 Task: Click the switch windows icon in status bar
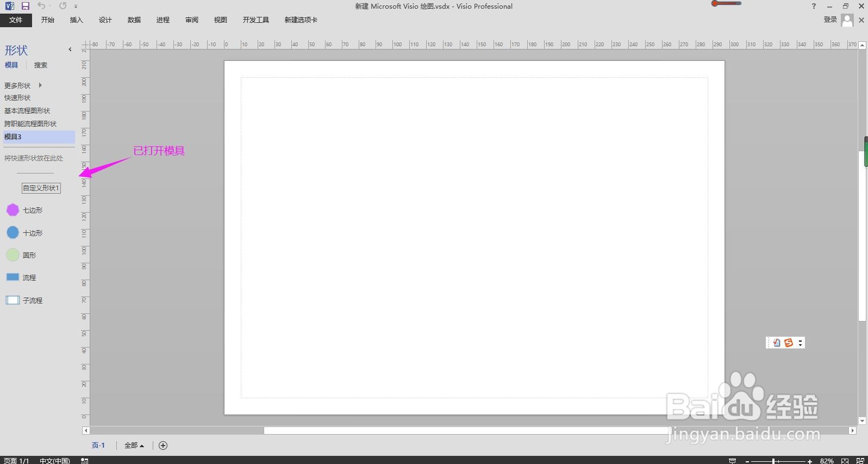point(860,461)
